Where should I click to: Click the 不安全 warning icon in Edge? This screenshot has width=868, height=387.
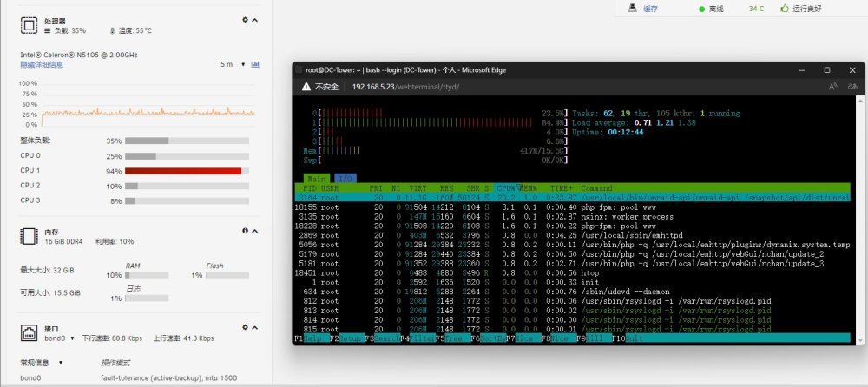306,87
